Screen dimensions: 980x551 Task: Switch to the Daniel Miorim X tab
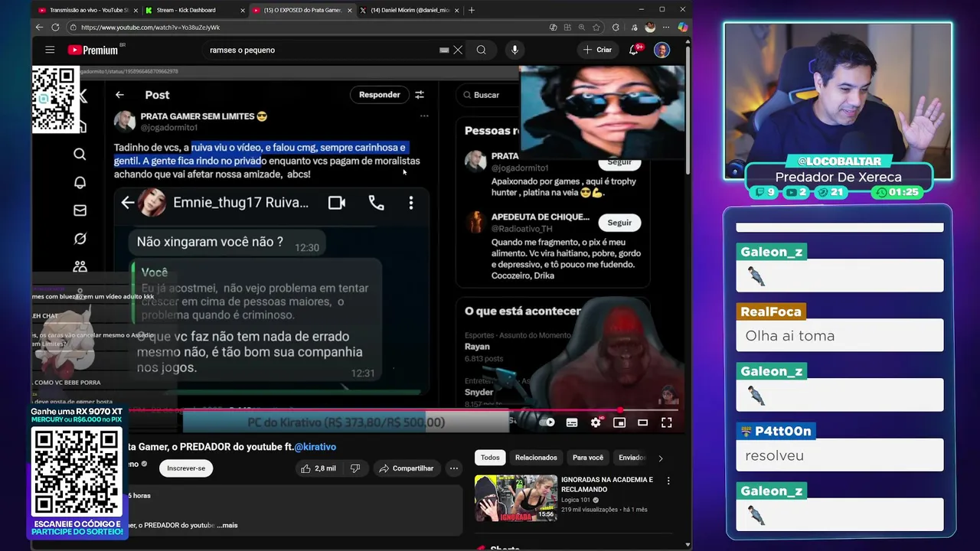[x=410, y=10]
